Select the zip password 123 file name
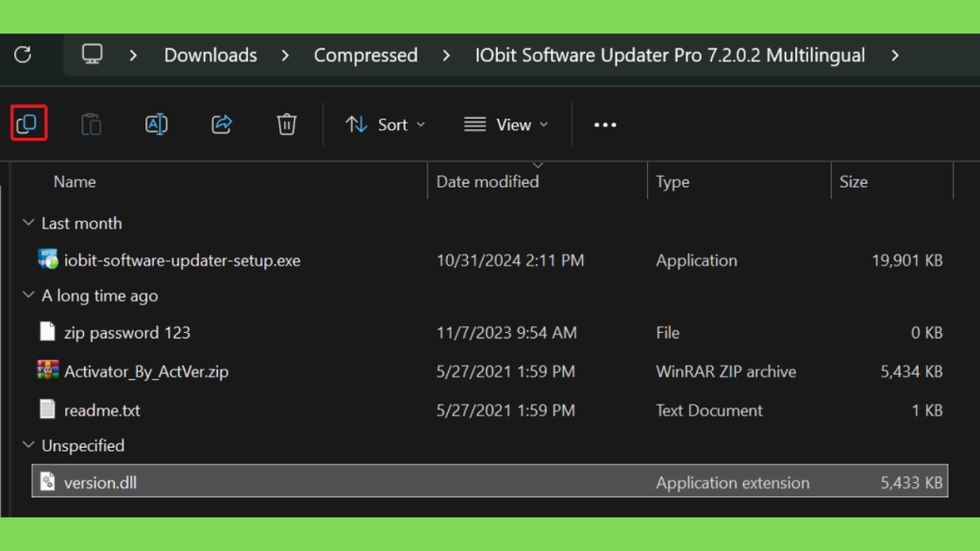Image resolution: width=980 pixels, height=551 pixels. (127, 333)
